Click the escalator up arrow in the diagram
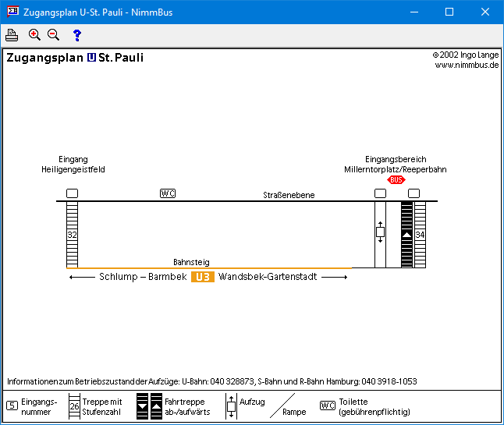504x425 pixels. click(406, 234)
